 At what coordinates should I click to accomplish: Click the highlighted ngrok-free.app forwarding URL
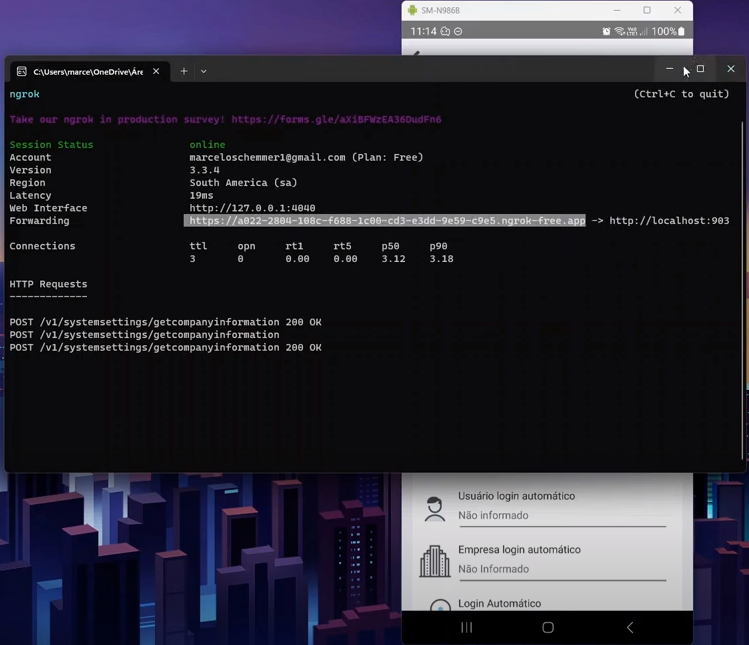coord(387,221)
